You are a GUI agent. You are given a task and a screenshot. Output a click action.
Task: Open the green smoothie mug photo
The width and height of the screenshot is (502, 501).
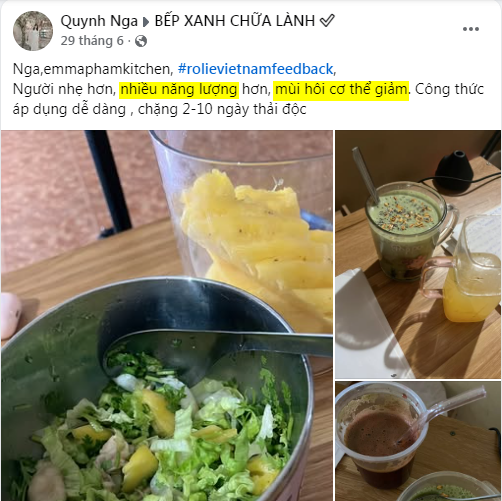point(418,254)
